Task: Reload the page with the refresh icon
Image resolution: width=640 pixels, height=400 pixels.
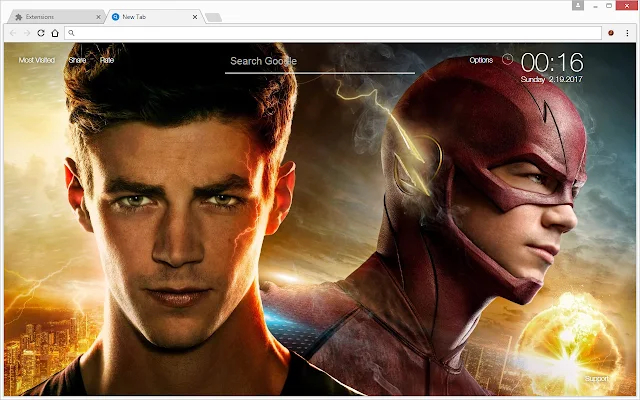Action: tap(41, 33)
